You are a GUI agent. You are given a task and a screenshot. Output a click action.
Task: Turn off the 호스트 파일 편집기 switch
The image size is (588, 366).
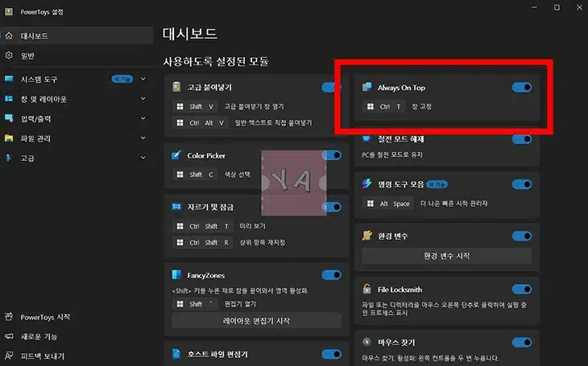331,354
